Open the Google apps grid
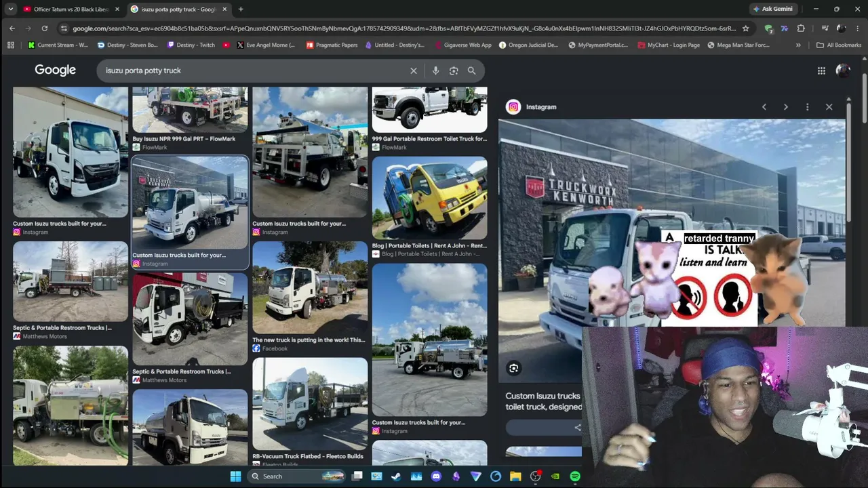 tap(821, 70)
